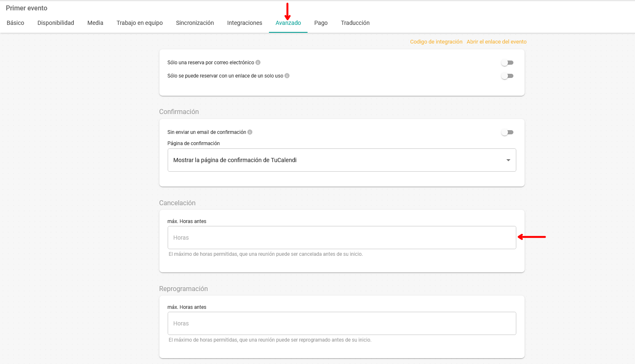
Task: Select the Trabajo en equipo tab
Action: [x=139, y=23]
